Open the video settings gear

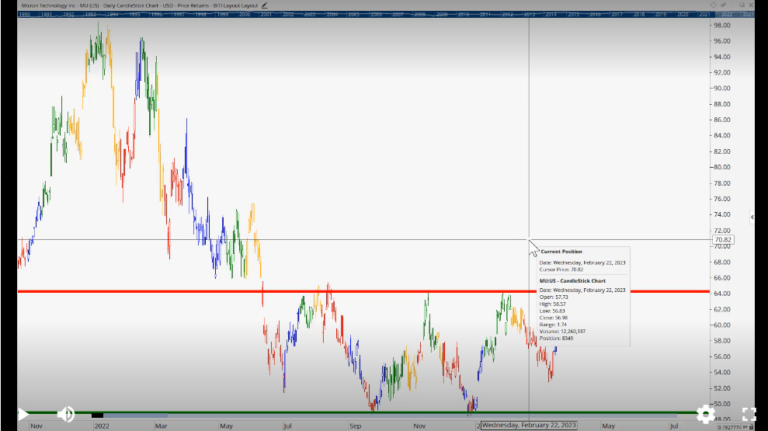(x=706, y=414)
